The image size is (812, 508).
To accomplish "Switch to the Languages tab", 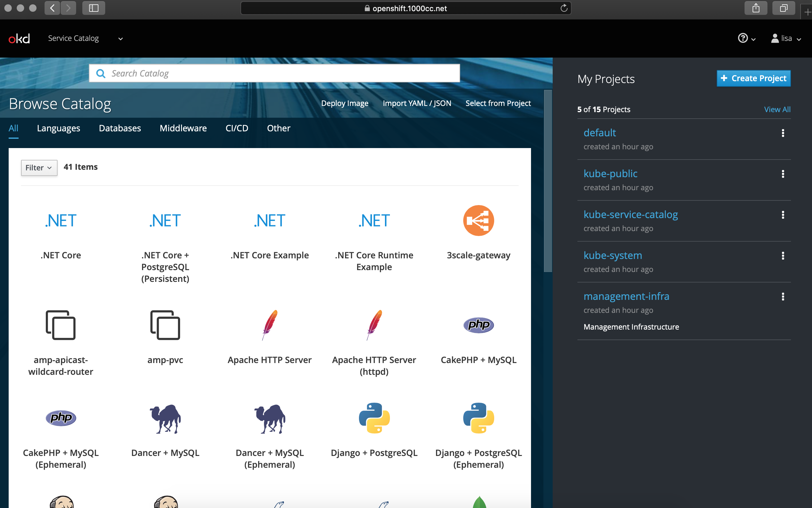I will (58, 128).
